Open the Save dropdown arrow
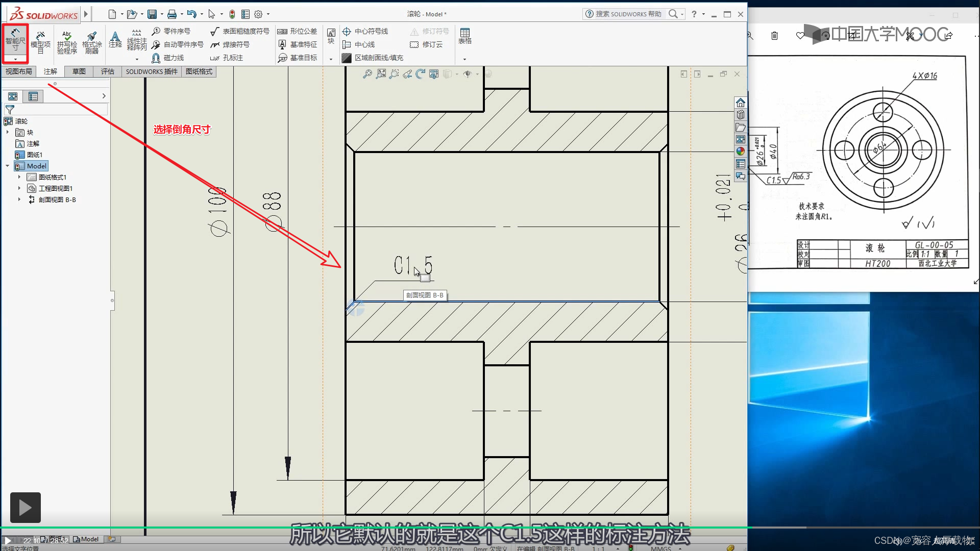 click(162, 14)
